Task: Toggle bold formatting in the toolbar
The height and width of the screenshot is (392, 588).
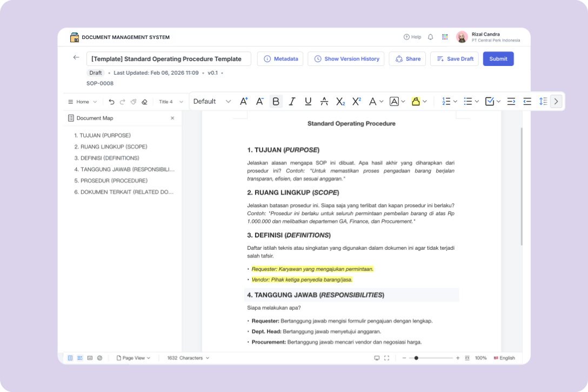Action: (276, 101)
